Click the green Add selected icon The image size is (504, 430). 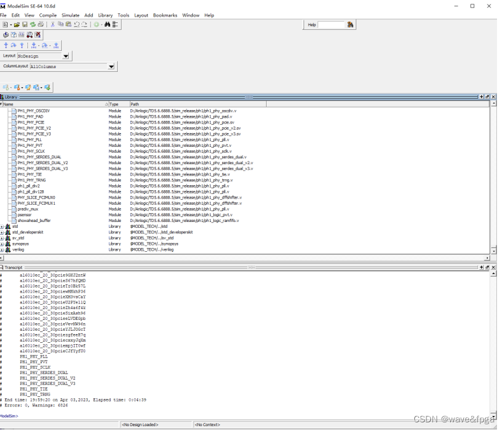click(x=97, y=24)
